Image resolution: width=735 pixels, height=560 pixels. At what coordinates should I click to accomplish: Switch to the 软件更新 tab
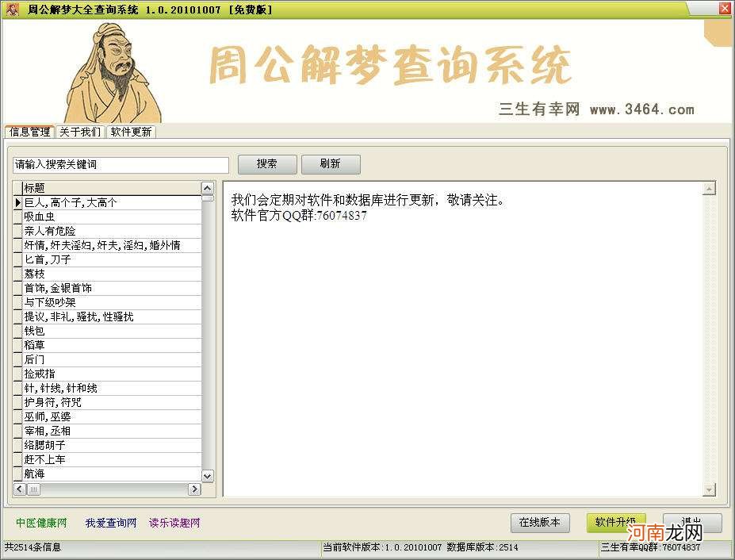131,132
